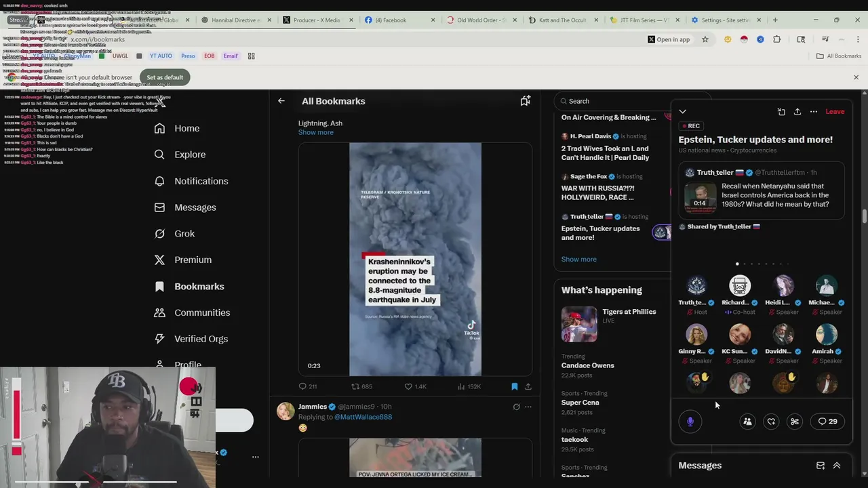Click the Bookmarks bookmark icon in sidebar
This screenshot has width=868, height=488.
click(x=159, y=287)
